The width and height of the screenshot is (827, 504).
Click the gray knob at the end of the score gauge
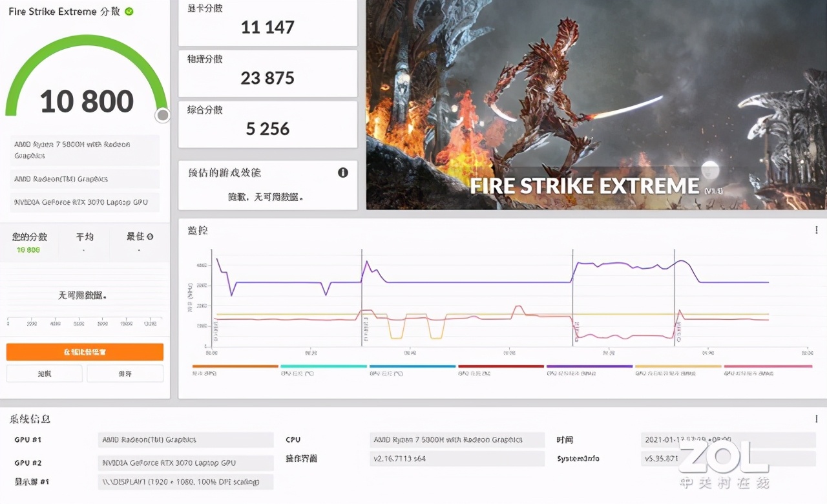[x=163, y=115]
